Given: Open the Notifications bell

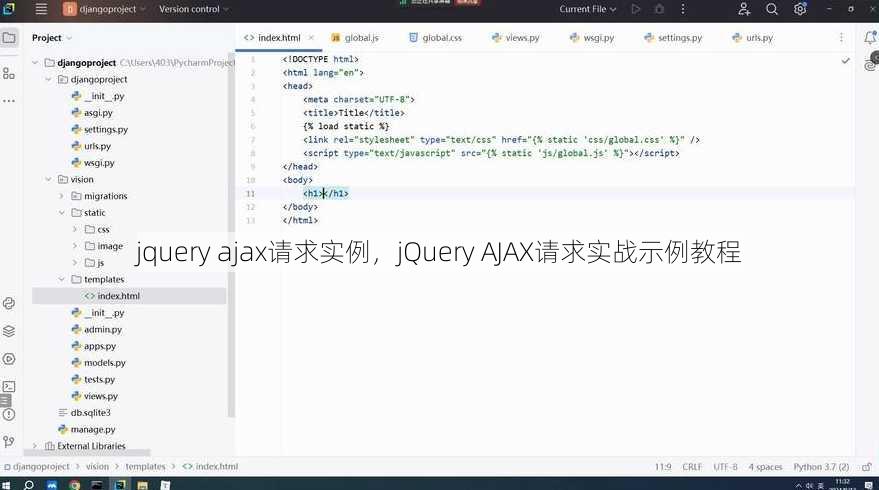Looking at the screenshot, I should click(869, 38).
